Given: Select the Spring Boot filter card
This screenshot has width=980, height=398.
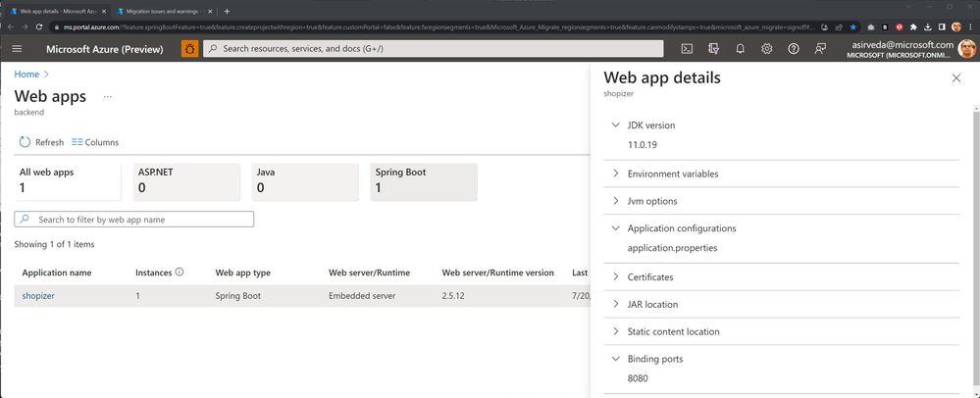Looking at the screenshot, I should (x=424, y=181).
